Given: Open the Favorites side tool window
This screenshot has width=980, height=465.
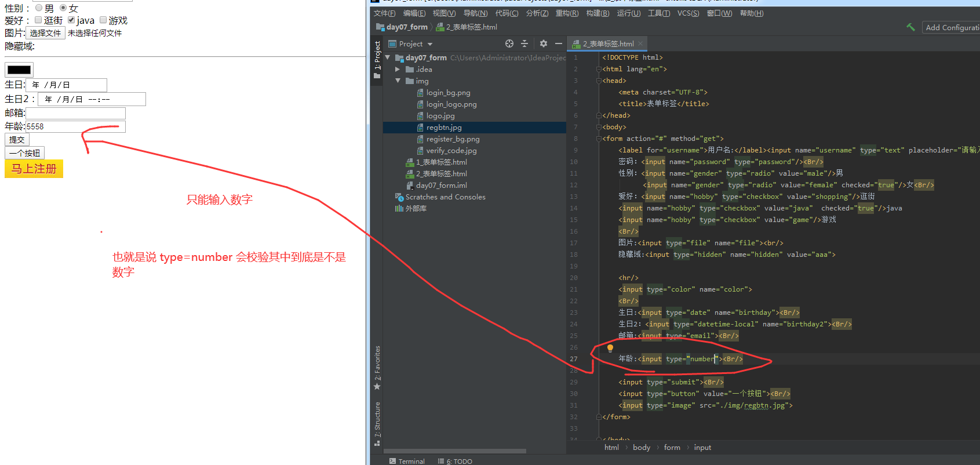Looking at the screenshot, I should pyautogui.click(x=377, y=368).
